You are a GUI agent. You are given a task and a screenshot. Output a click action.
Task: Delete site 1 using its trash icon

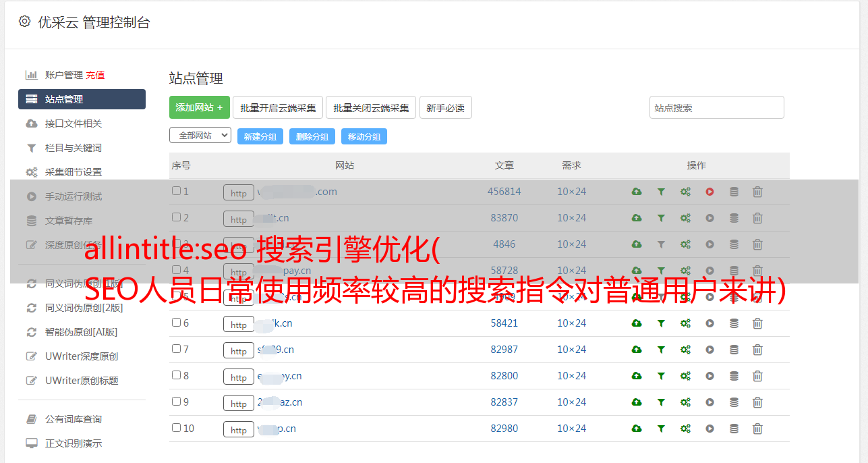pyautogui.click(x=757, y=192)
